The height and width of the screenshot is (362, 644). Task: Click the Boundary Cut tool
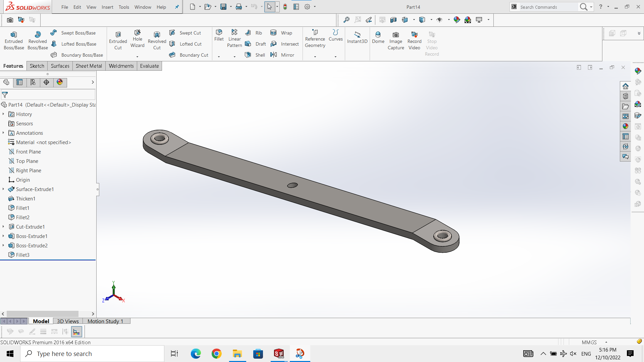189,55
